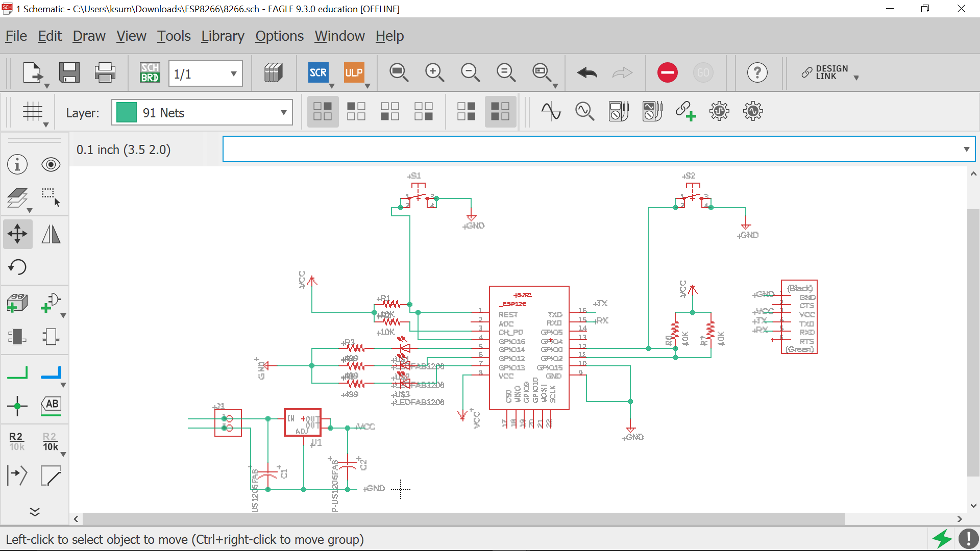Open the Library menu

coord(223,36)
